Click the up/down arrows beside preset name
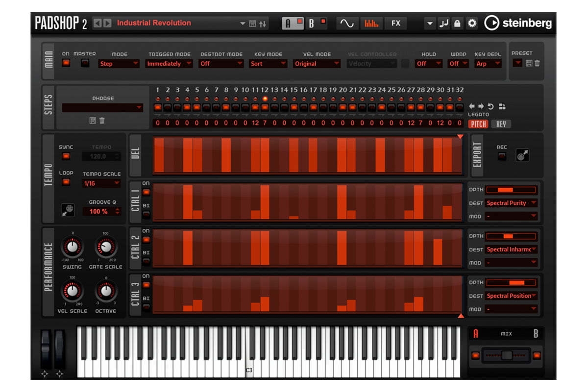 coord(263,24)
